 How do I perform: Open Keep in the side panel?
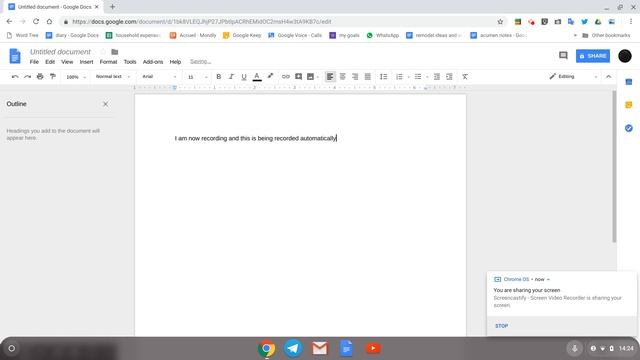click(629, 105)
